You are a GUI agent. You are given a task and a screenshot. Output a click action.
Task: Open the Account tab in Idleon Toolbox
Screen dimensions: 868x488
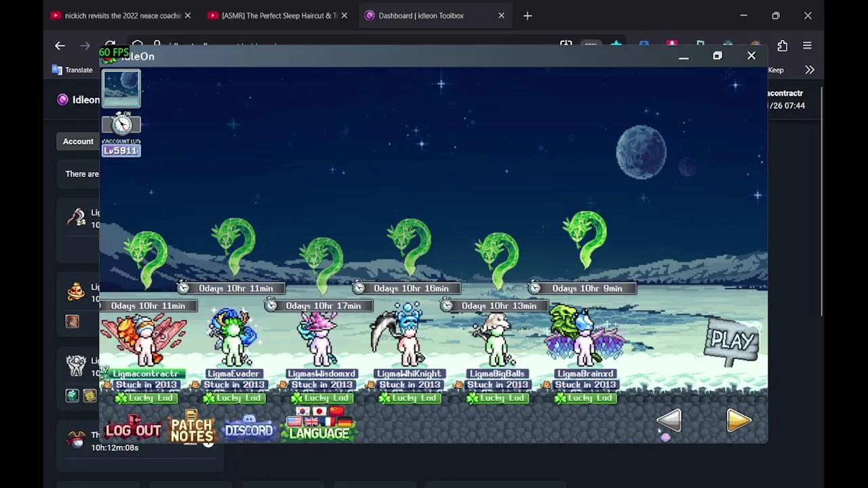pyautogui.click(x=78, y=142)
